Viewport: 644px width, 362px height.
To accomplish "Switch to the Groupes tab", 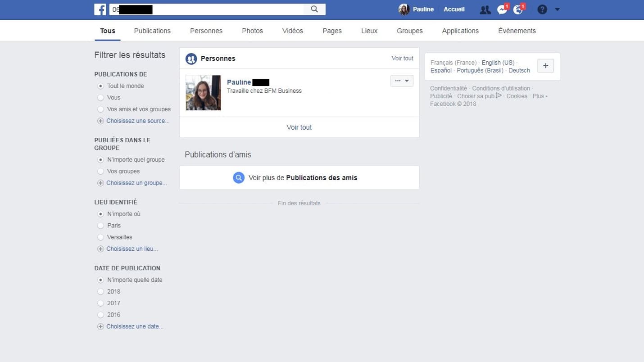I will click(x=409, y=31).
